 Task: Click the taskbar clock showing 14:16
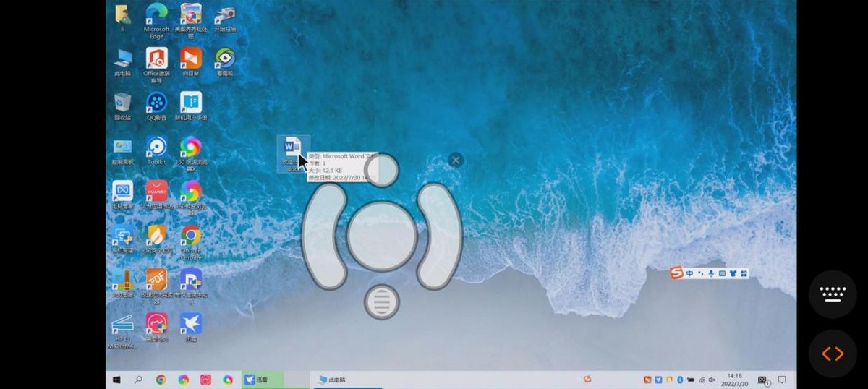tap(735, 380)
